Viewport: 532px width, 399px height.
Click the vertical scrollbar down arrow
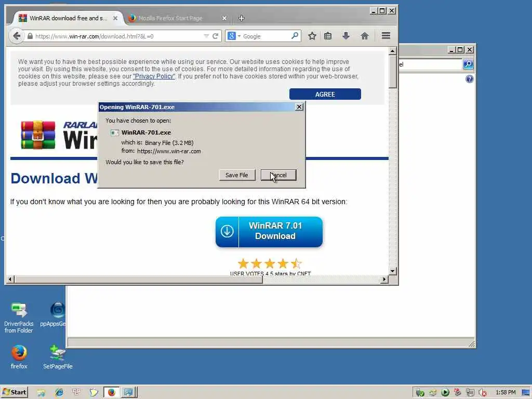tap(393, 271)
